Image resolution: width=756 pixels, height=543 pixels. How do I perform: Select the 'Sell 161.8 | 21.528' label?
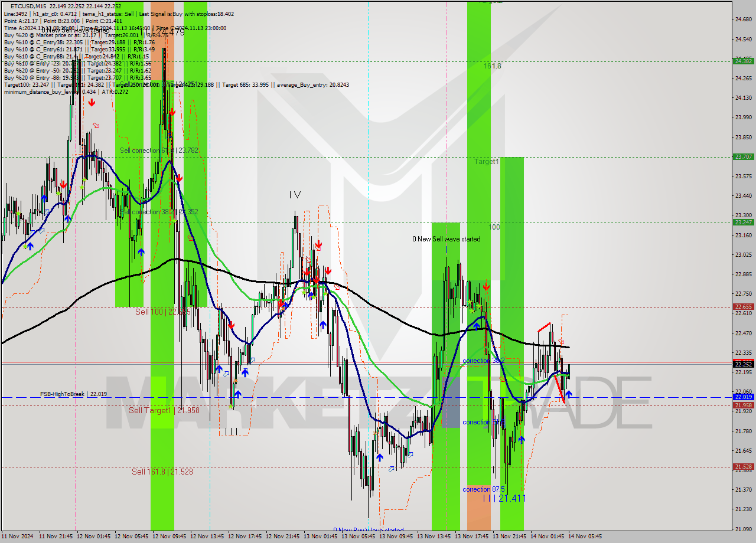(x=162, y=472)
